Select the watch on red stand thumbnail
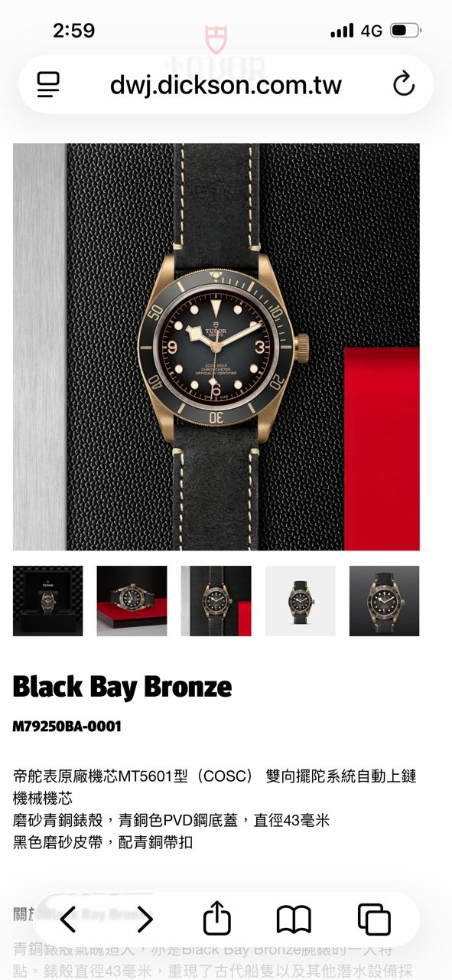 [x=132, y=601]
